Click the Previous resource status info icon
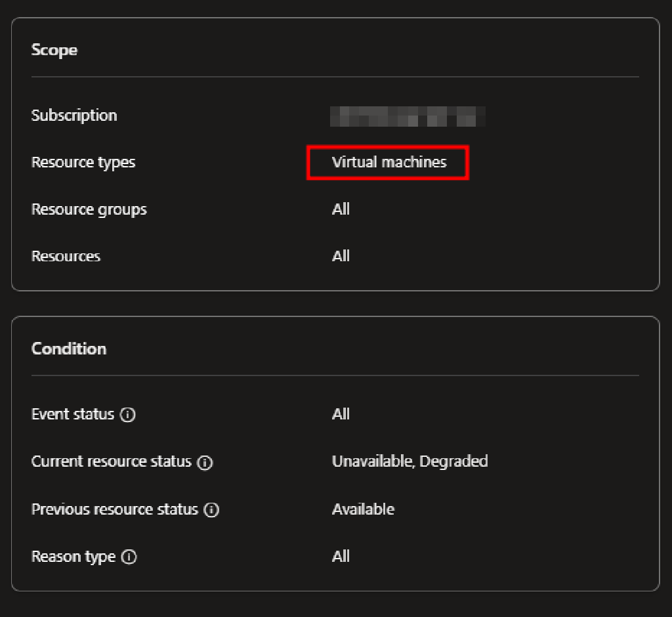The image size is (672, 617). click(211, 509)
